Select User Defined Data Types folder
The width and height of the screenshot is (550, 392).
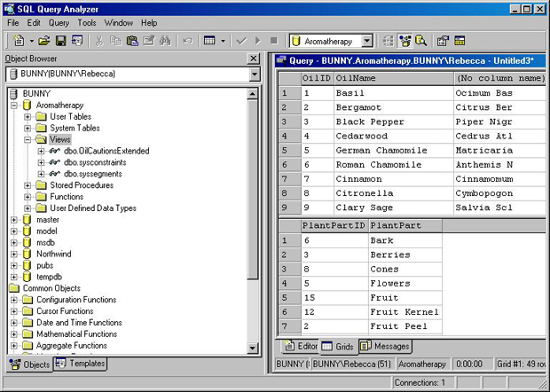[x=93, y=208]
